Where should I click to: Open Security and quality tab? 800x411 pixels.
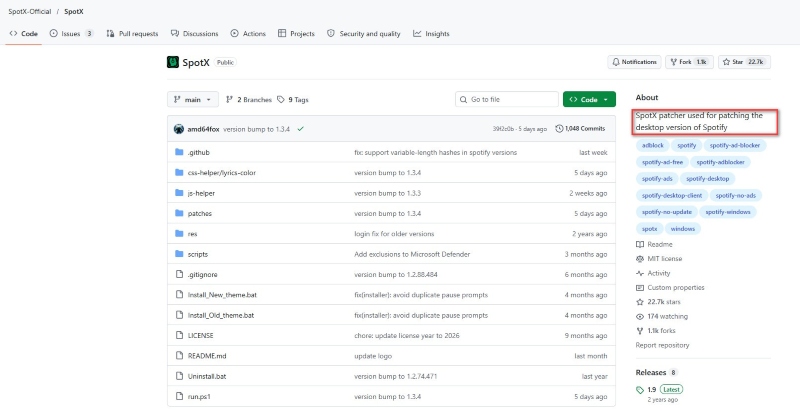point(364,34)
